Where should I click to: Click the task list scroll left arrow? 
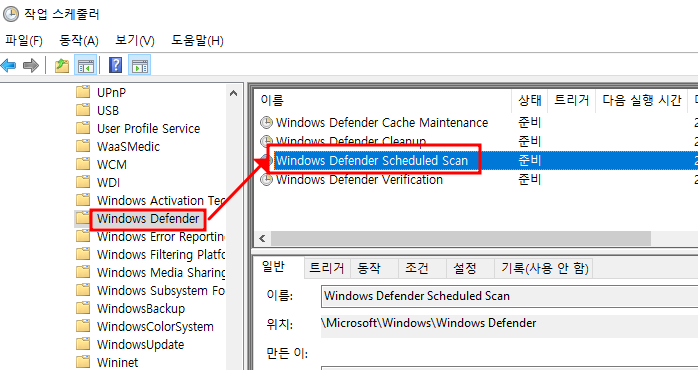coord(262,239)
